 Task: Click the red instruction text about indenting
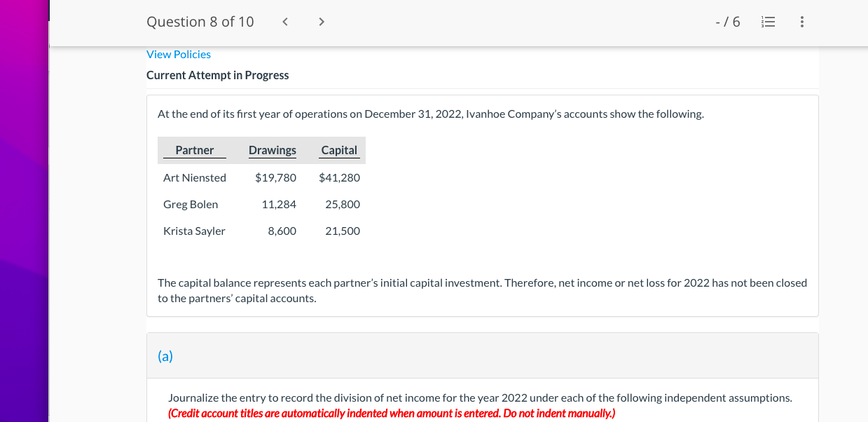[x=391, y=413]
